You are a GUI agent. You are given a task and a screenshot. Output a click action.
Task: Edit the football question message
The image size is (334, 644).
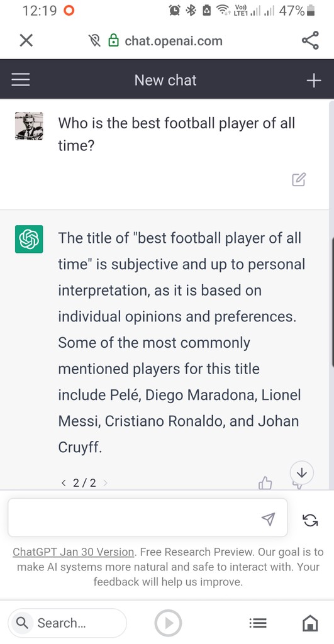(299, 179)
